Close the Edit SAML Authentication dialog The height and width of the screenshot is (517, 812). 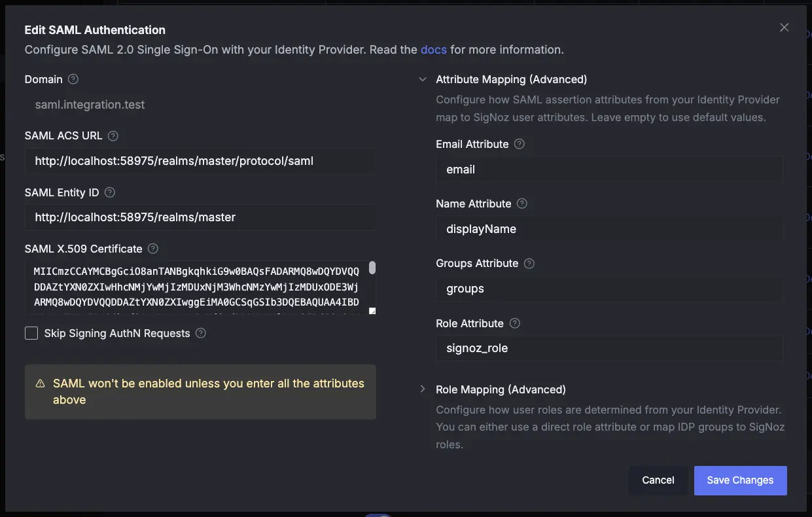coord(784,27)
